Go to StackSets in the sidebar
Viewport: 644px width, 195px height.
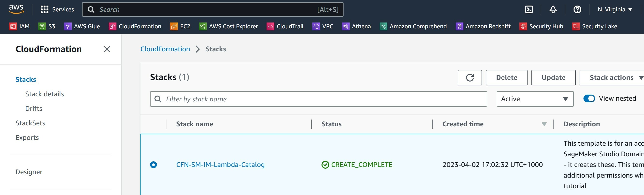(x=30, y=123)
